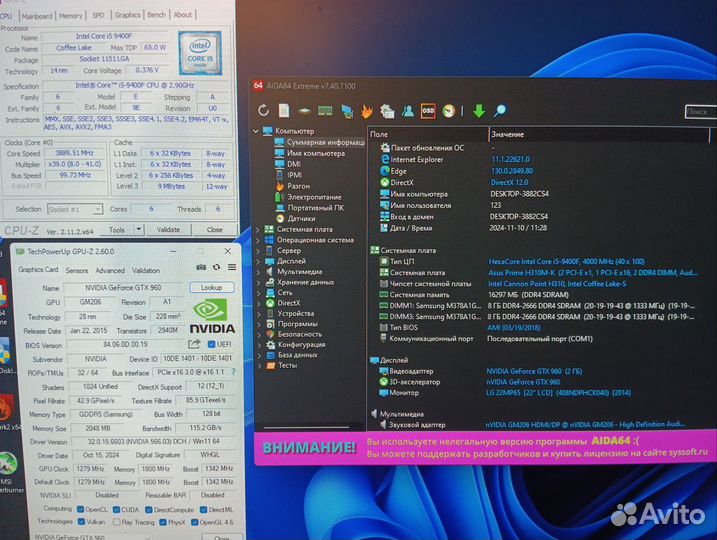The height and width of the screenshot is (540, 717).
Task: Click the AIDA64 Refresh toolbar icon
Action: pyautogui.click(x=263, y=110)
